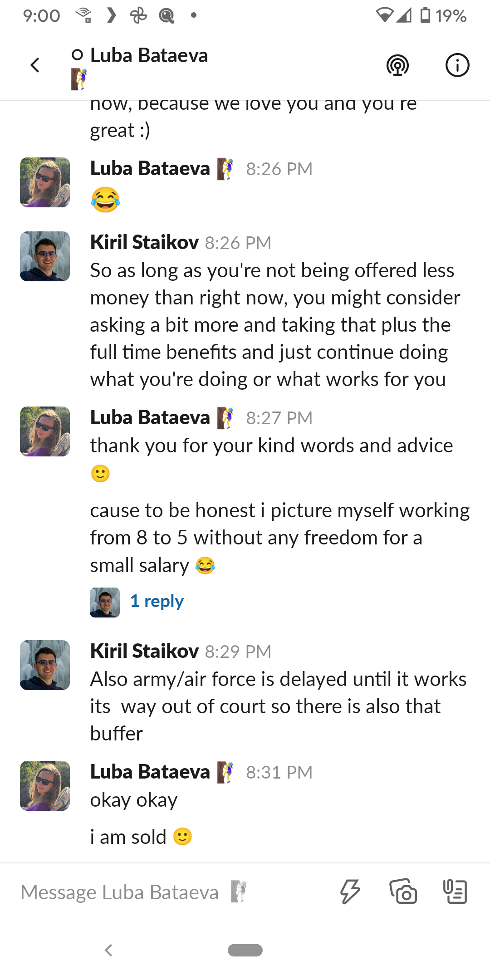The width and height of the screenshot is (490, 980).
Task: Open shortcuts lightning bolt icon
Action: pyautogui.click(x=350, y=892)
